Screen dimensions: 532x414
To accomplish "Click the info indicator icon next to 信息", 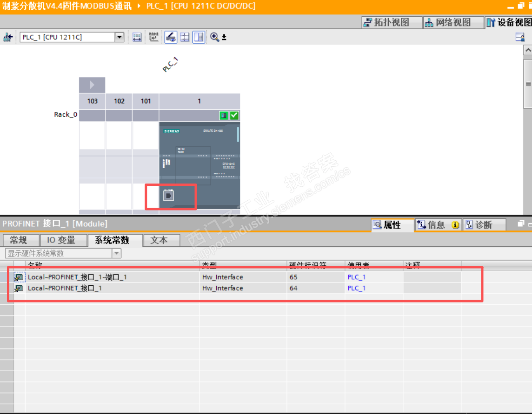I will tap(455, 225).
